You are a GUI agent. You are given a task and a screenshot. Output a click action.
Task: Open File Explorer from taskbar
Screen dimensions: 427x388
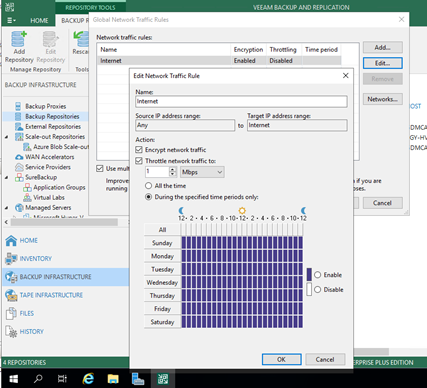(x=113, y=379)
